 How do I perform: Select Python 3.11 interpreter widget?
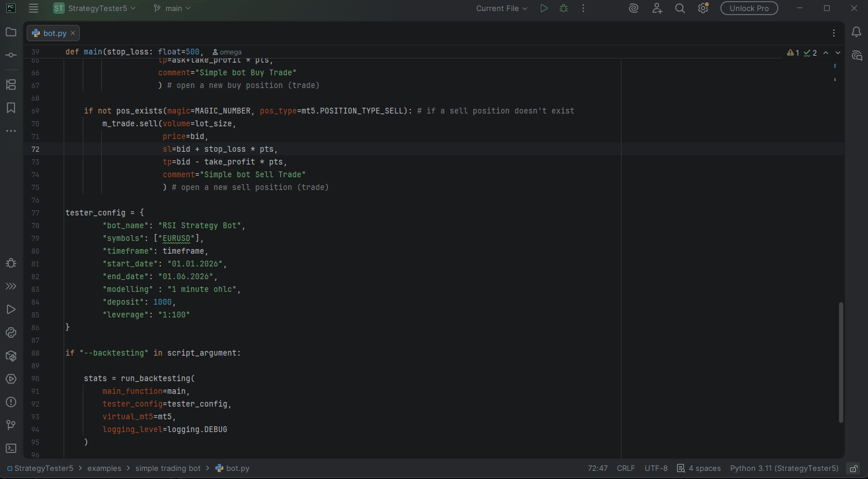click(x=784, y=468)
